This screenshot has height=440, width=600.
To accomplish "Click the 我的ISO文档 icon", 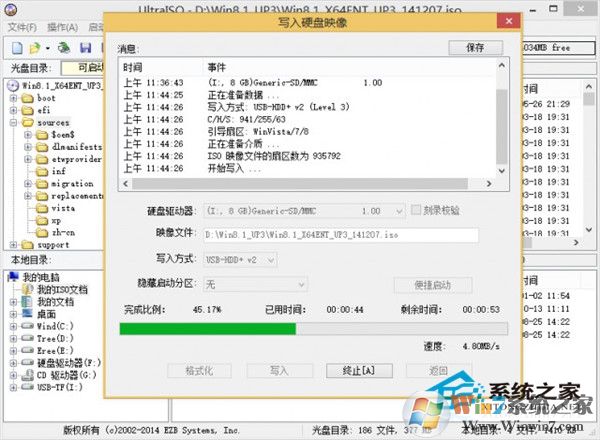I will click(x=28, y=289).
